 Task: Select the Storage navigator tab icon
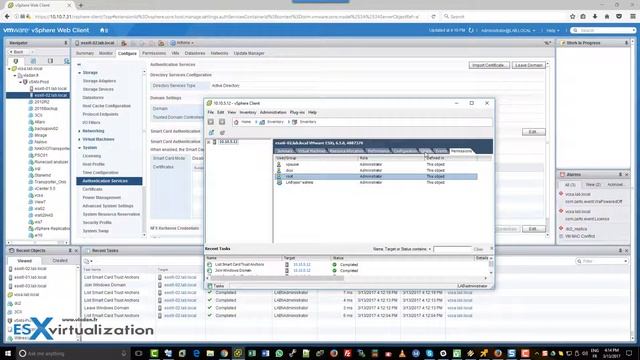point(50,61)
